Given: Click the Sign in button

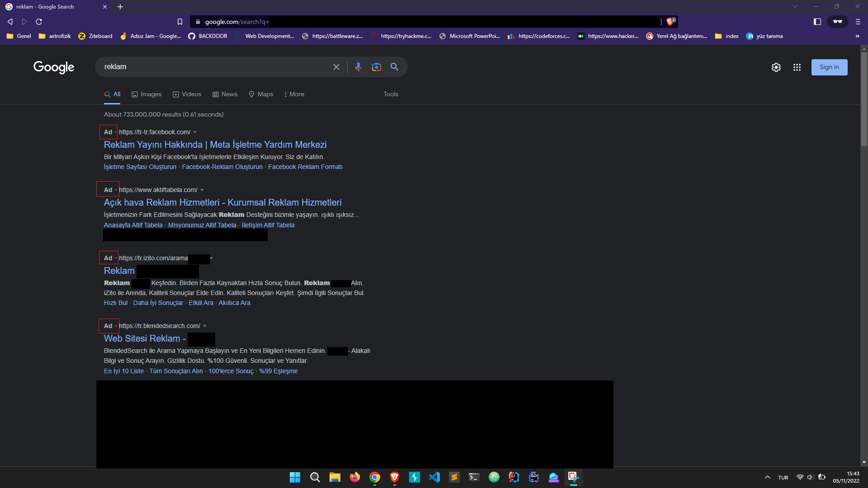Looking at the screenshot, I should pos(829,67).
